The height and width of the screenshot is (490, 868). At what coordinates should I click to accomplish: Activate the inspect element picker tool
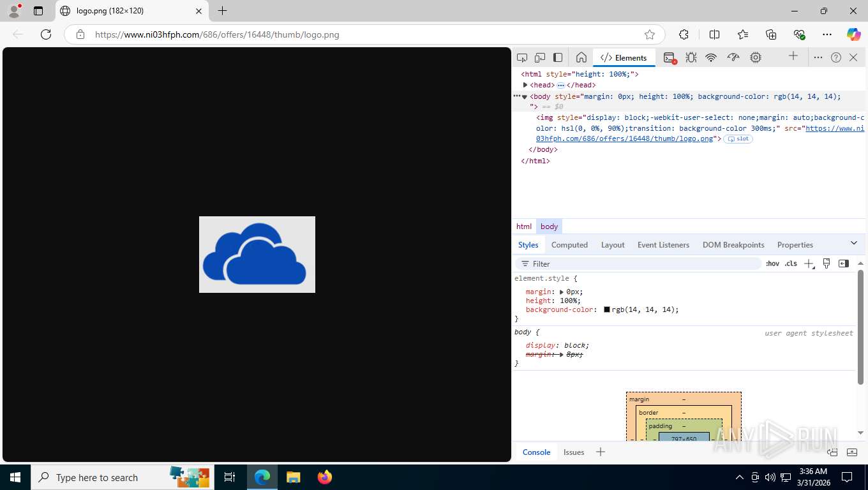522,57
